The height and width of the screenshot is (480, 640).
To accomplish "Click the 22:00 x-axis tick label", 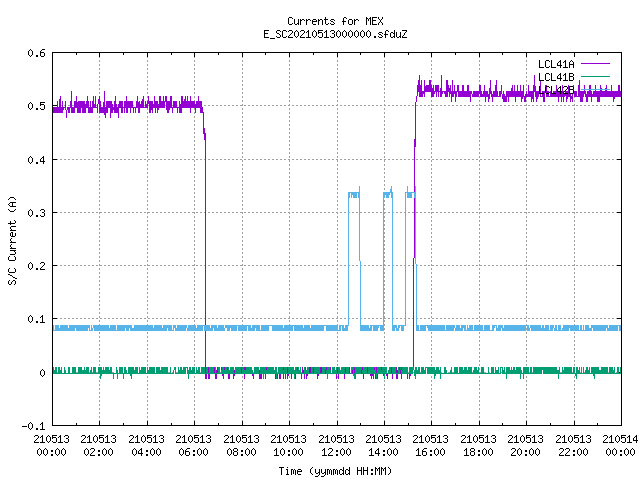I will click(573, 452).
